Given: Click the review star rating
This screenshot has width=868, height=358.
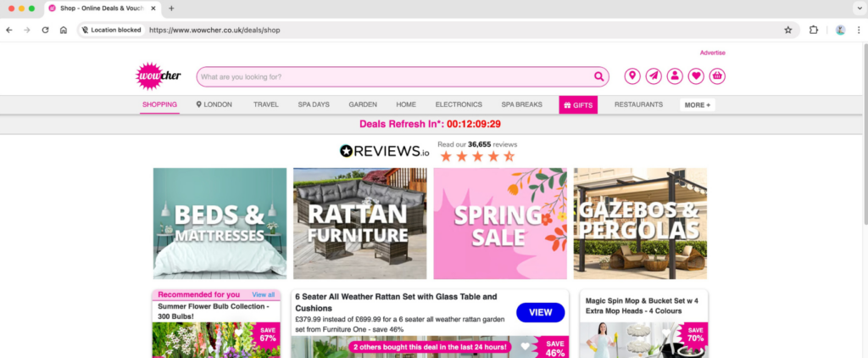Looking at the screenshot, I should point(477,156).
